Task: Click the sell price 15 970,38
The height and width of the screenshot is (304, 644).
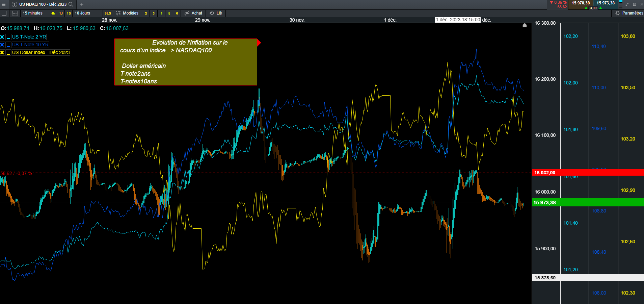Action: 581,3
